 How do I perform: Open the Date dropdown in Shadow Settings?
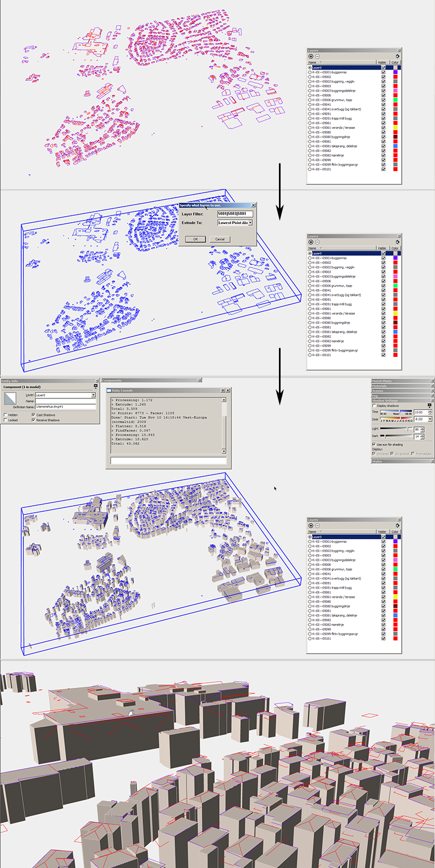429,419
